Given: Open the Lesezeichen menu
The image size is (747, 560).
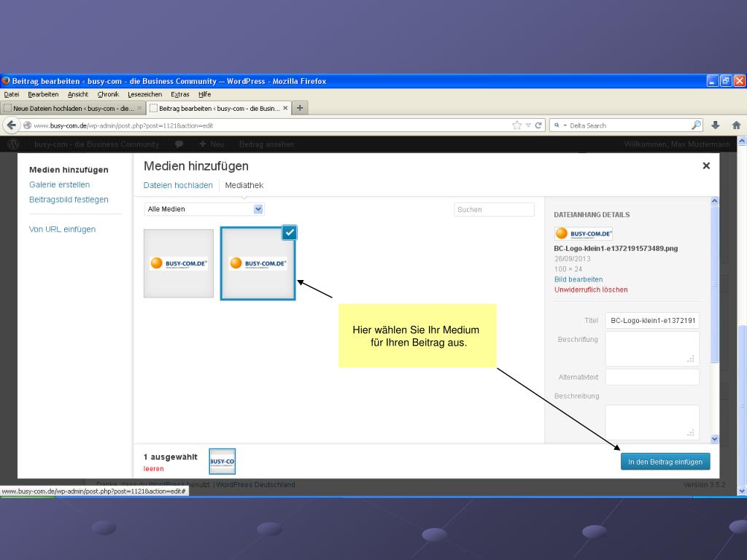Looking at the screenshot, I should (145, 94).
